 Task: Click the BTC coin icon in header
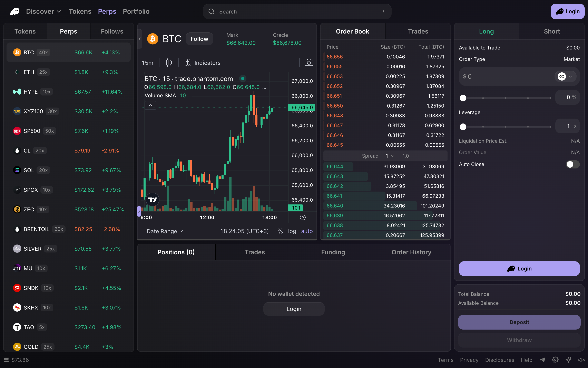(153, 39)
